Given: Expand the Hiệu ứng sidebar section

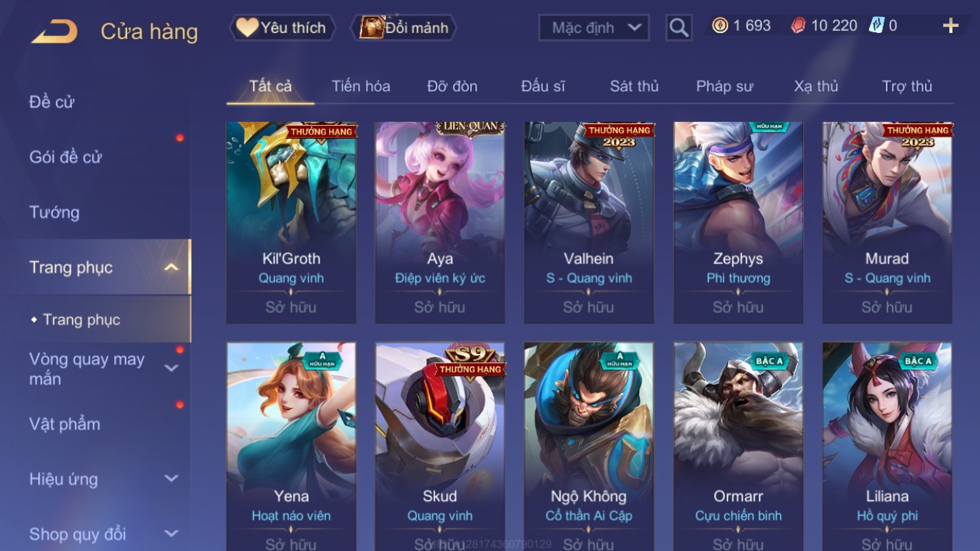Looking at the screenshot, I should coord(171,479).
